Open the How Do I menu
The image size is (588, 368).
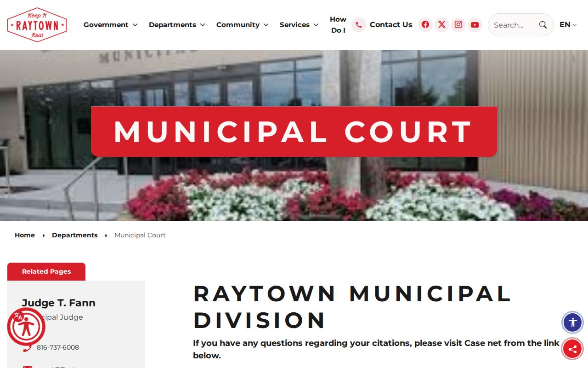click(x=338, y=25)
